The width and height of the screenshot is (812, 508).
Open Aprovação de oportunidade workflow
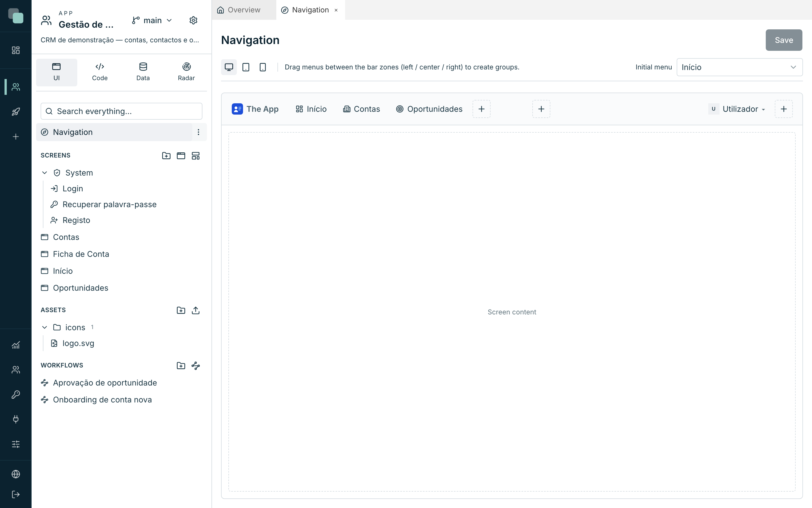tap(99, 383)
